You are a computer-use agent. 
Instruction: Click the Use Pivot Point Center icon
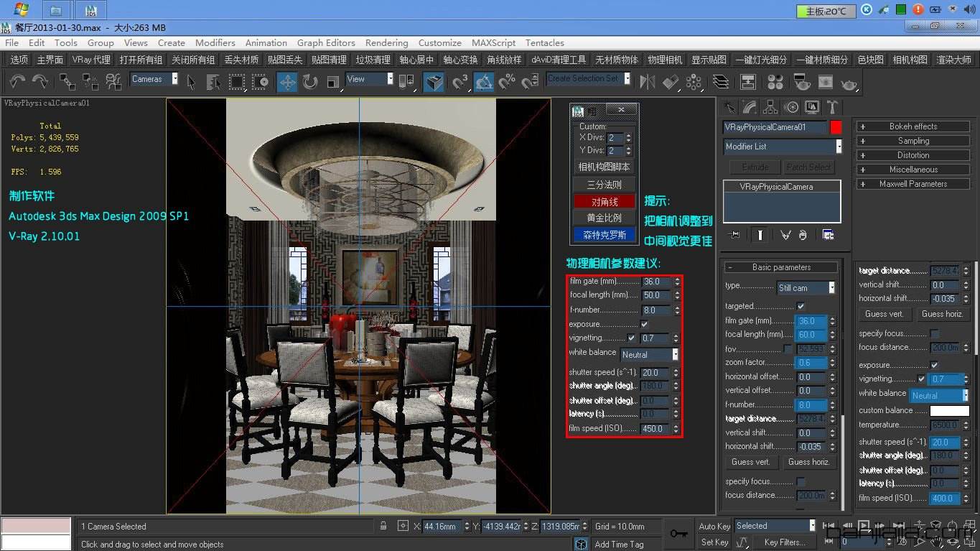(x=407, y=82)
